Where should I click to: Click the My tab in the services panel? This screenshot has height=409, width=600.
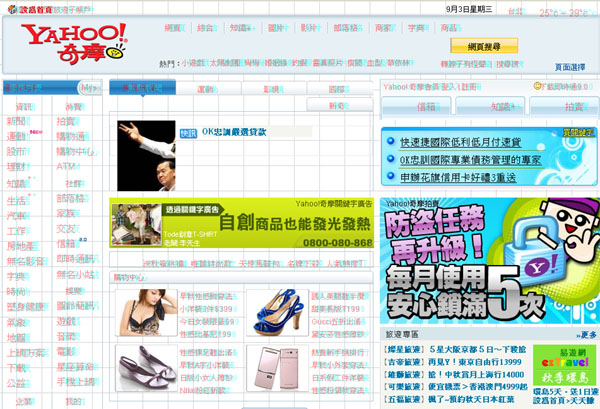coord(90,88)
